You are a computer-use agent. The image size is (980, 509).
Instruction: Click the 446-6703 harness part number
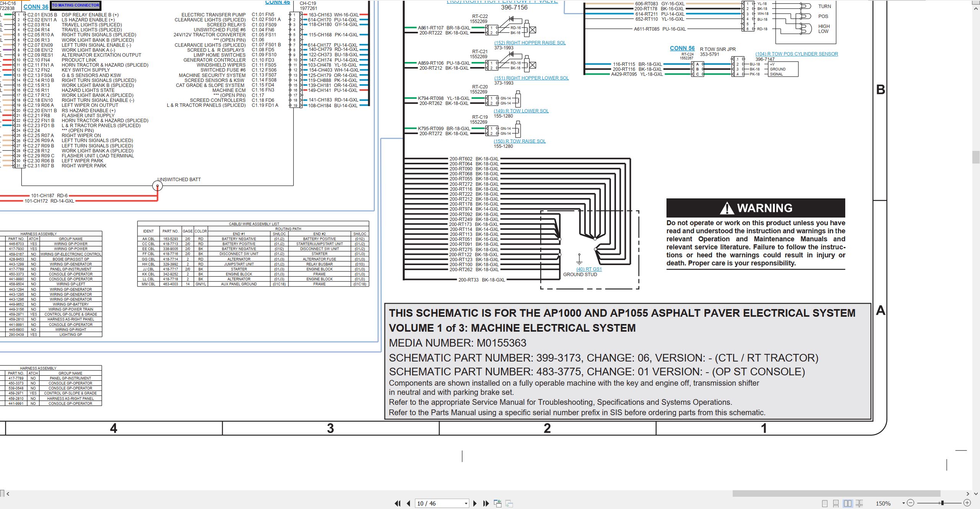pyautogui.click(x=16, y=244)
